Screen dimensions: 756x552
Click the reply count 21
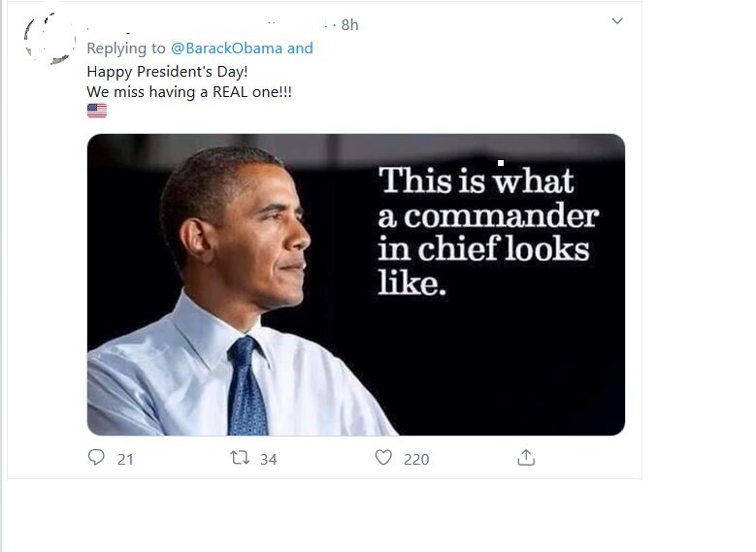pos(125,459)
